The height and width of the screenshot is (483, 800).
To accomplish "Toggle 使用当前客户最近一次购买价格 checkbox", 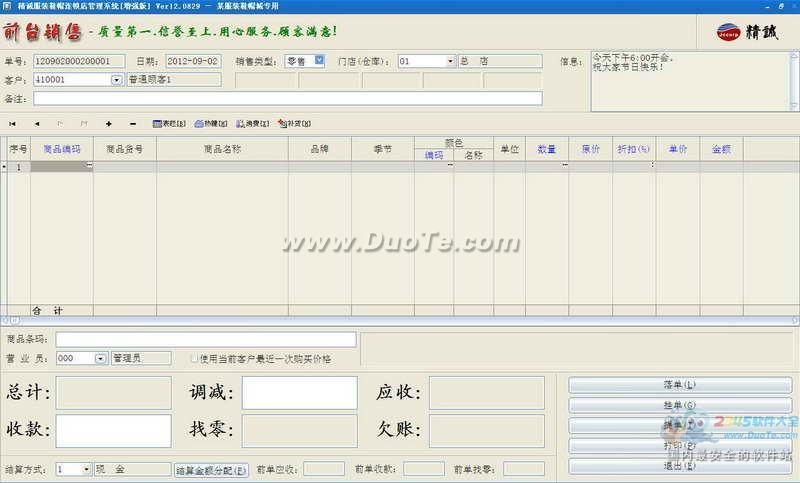I will tap(194, 359).
